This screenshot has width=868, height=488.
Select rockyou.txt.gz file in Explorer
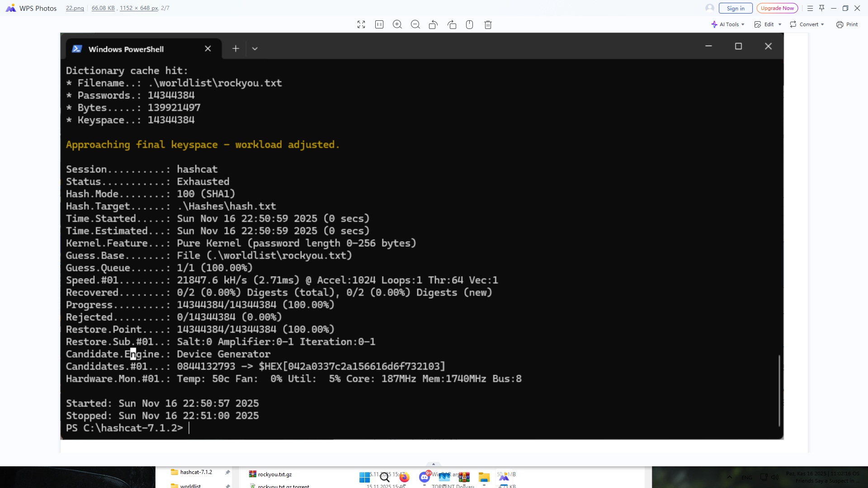pyautogui.click(x=270, y=474)
